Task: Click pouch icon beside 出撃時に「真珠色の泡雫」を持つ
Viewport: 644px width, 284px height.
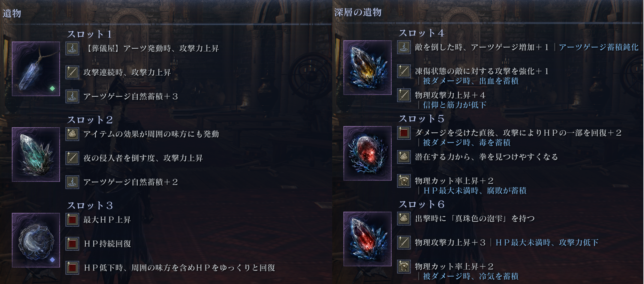Action: [x=404, y=219]
